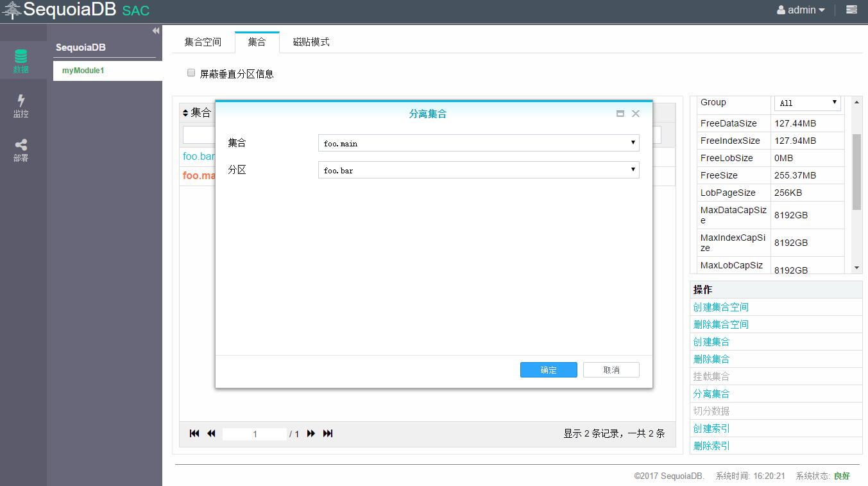
Task: Enable the 屏蔽垂直分区信息 checkbox
Action: tap(191, 72)
